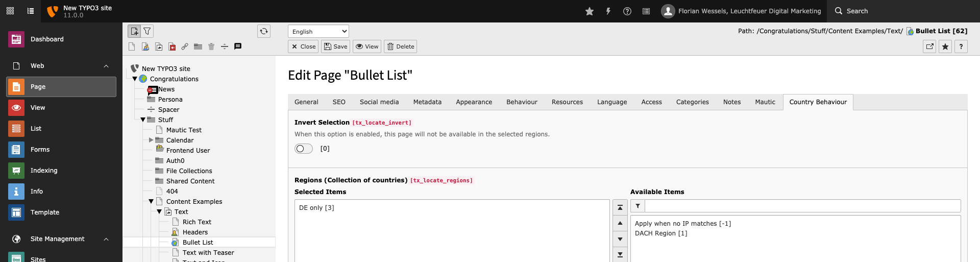Image resolution: width=980 pixels, height=262 pixels.
Task: Select Headers page in tree
Action: pos(195,232)
